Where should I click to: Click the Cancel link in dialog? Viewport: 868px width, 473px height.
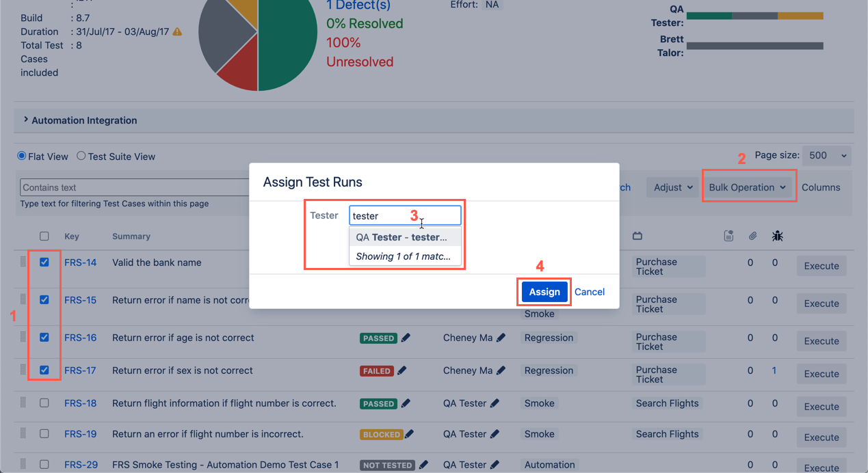[x=589, y=292]
